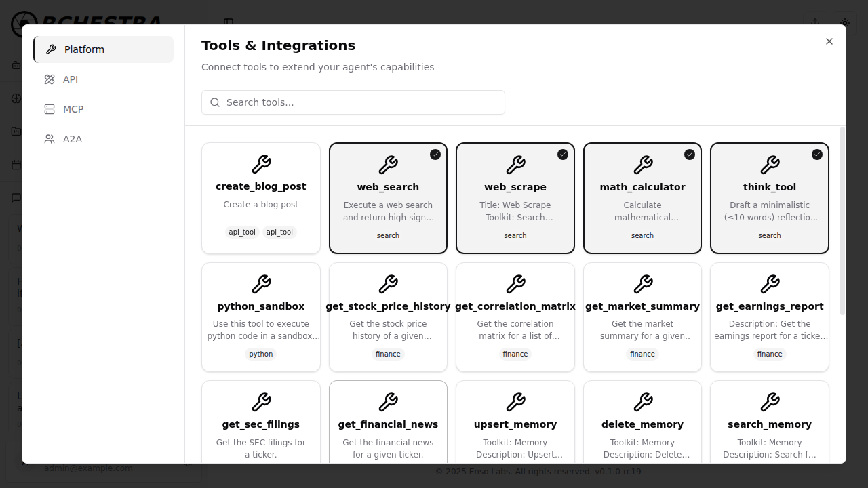The width and height of the screenshot is (868, 488).
Task: Uncheck the think_tool checkmark
Action: (x=817, y=155)
